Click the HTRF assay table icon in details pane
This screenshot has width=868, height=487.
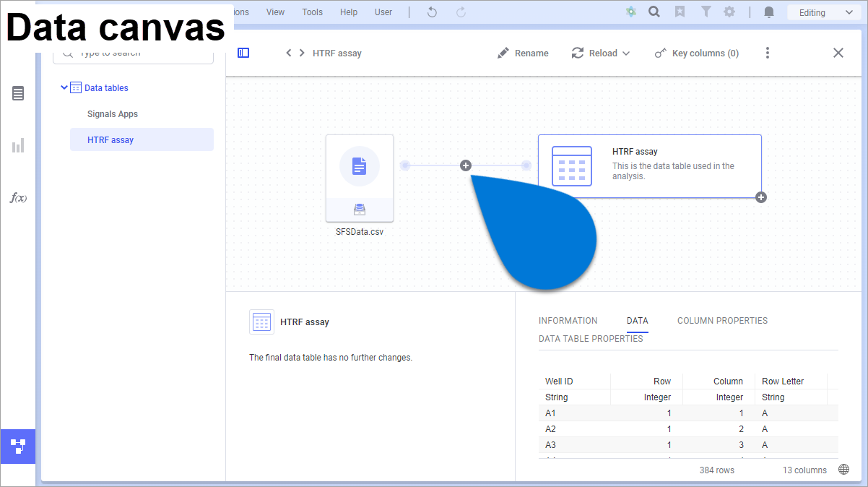coord(261,322)
